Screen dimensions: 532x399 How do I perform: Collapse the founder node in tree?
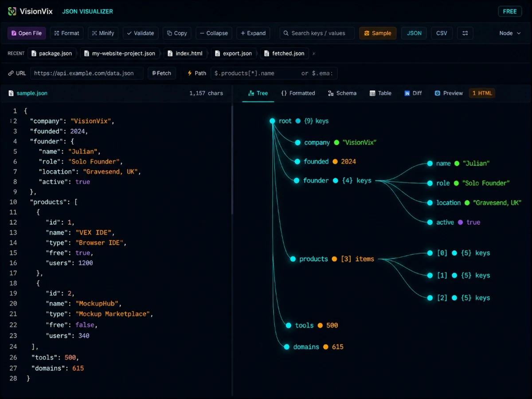coord(297,180)
